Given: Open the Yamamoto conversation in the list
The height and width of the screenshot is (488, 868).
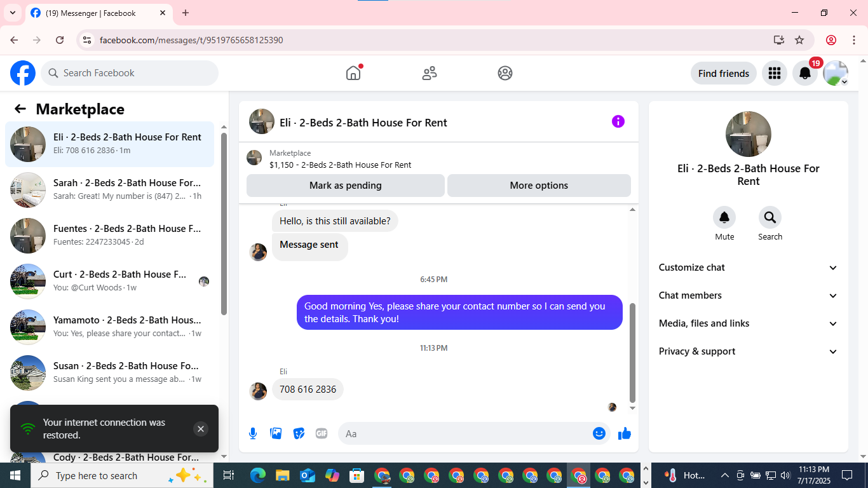Looking at the screenshot, I should point(109,327).
